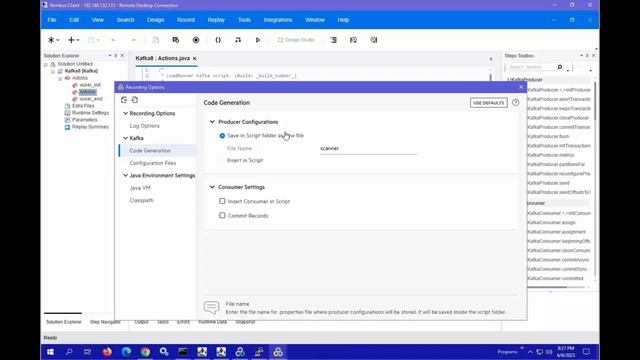Open the notification center tray icon
The height and width of the screenshot is (360, 640).
(587, 352)
